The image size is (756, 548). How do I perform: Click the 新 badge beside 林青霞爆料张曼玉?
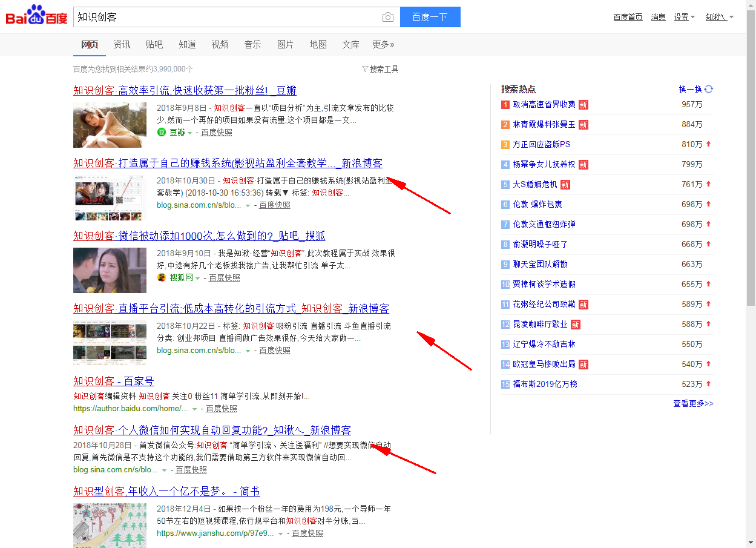[583, 125]
